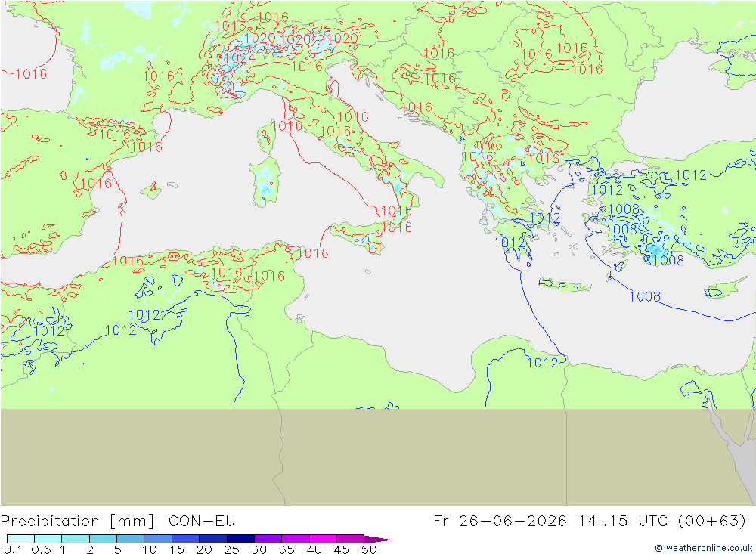Click the legend value "25"
The image size is (756, 554).
point(231,549)
